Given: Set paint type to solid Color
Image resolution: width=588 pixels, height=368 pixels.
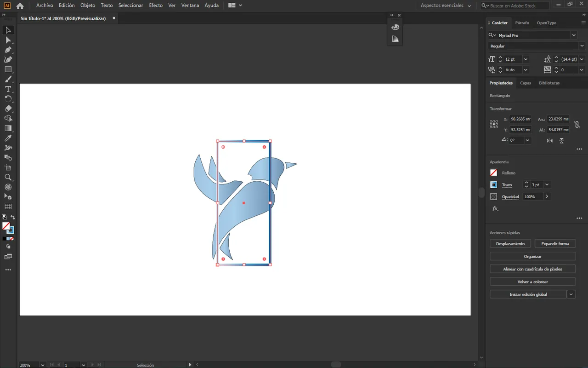Looking at the screenshot, I should point(4,239).
